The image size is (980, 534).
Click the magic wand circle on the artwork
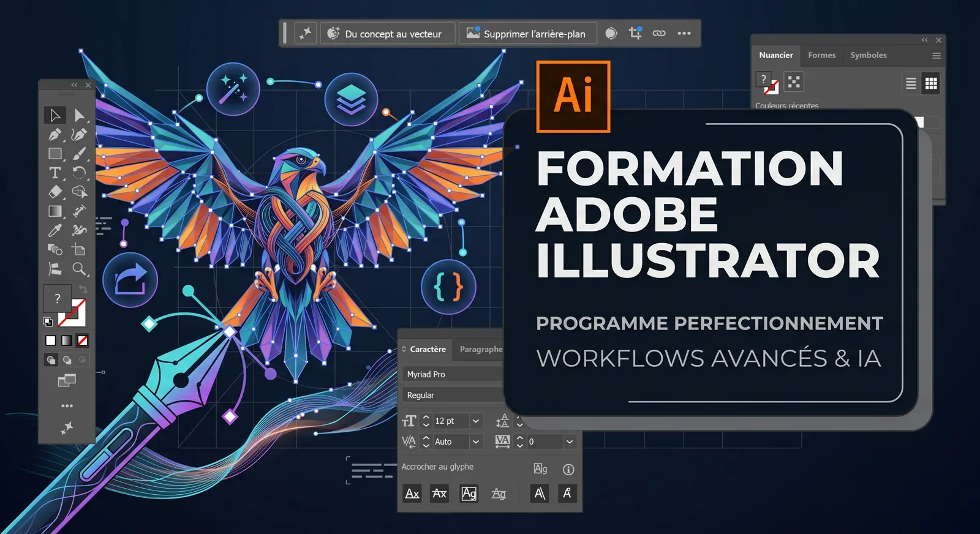tap(233, 89)
